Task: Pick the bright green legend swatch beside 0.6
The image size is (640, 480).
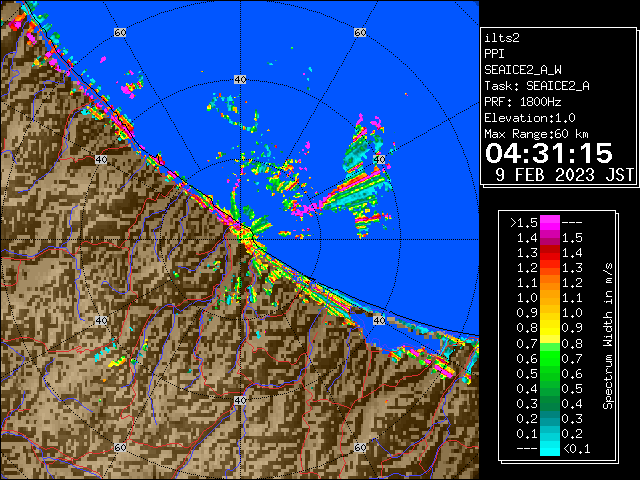Action: coord(550,358)
